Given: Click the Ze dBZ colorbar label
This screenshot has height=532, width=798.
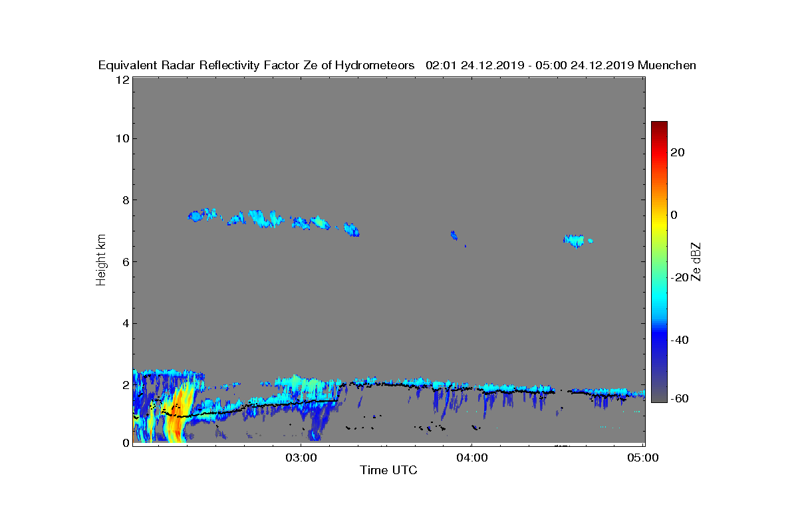Looking at the screenshot, I should [x=696, y=262].
